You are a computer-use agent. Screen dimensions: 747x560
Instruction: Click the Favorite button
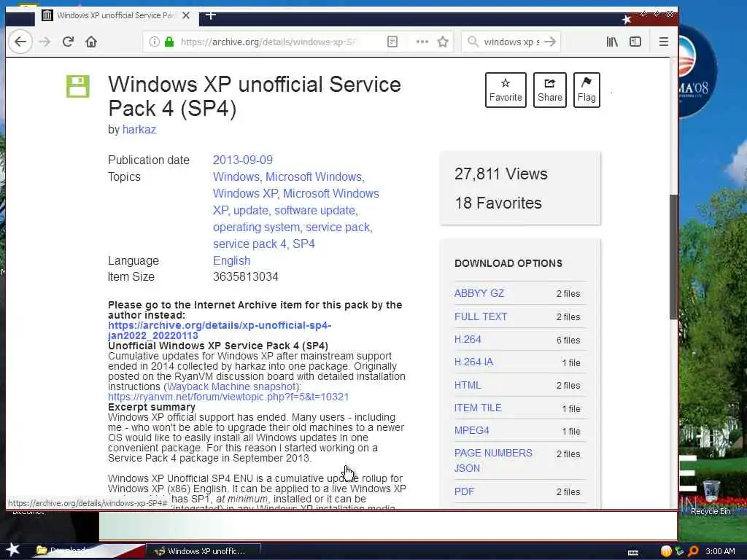tap(506, 90)
